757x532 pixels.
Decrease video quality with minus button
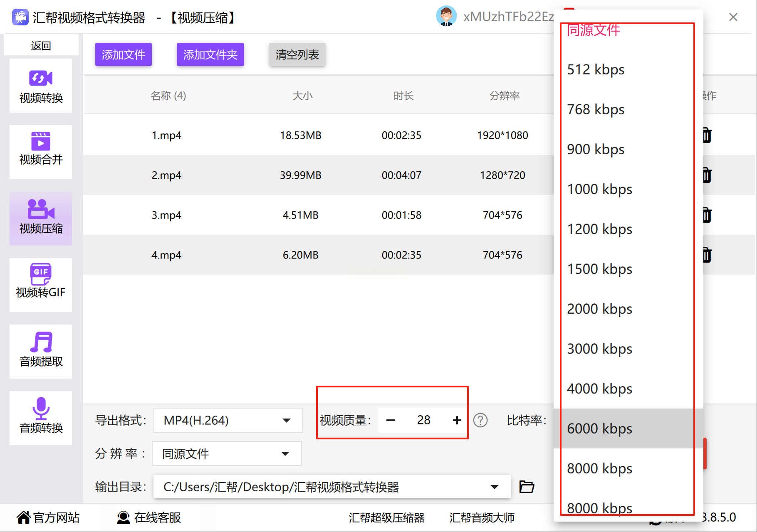(390, 420)
